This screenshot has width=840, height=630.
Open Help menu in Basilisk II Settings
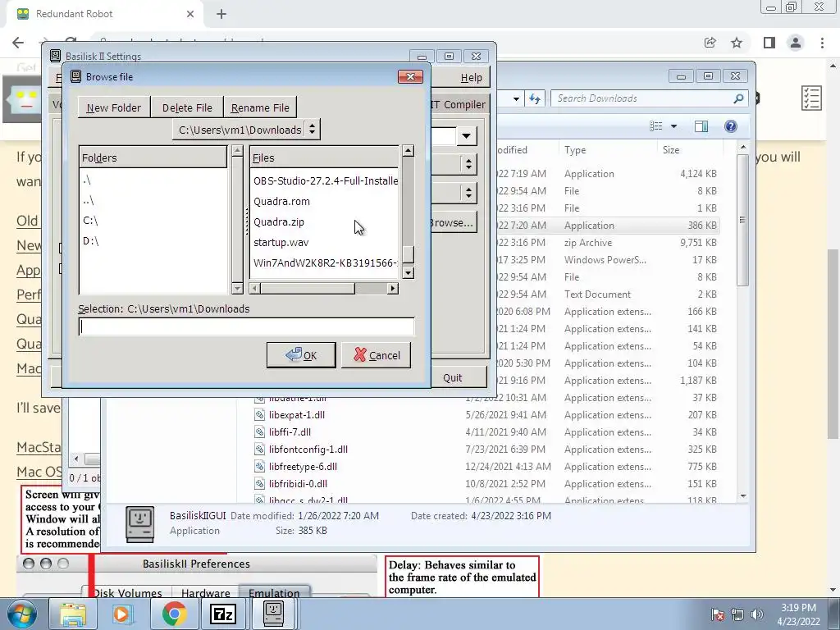point(472,78)
